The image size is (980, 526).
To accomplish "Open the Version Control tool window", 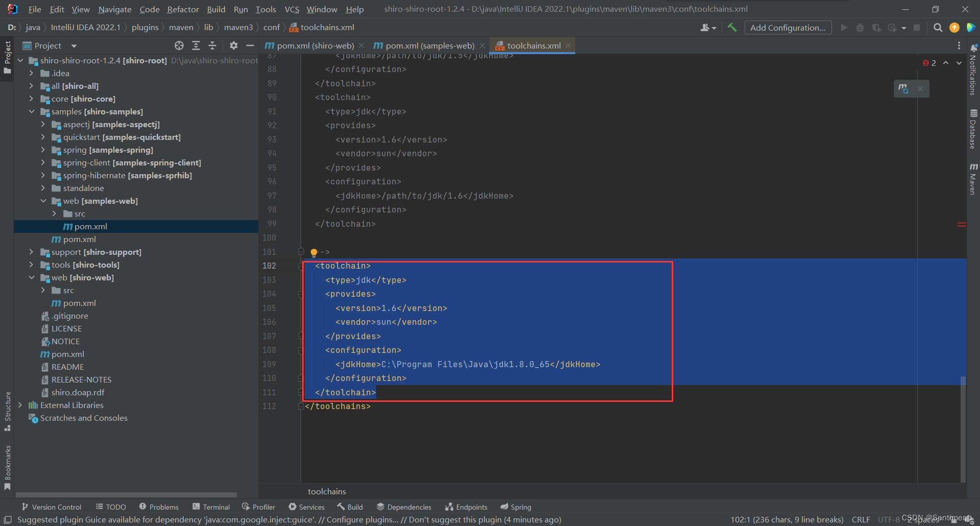I will click(52, 507).
